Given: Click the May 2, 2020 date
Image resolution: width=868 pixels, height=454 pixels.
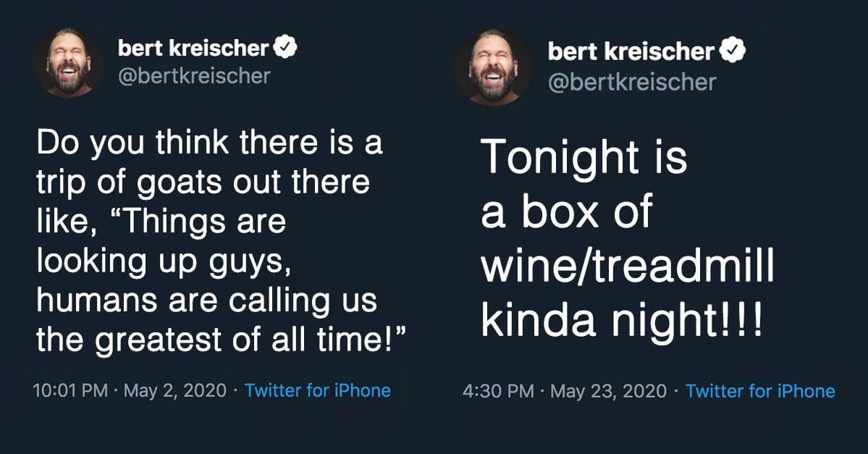Looking at the screenshot, I should pos(175,390).
